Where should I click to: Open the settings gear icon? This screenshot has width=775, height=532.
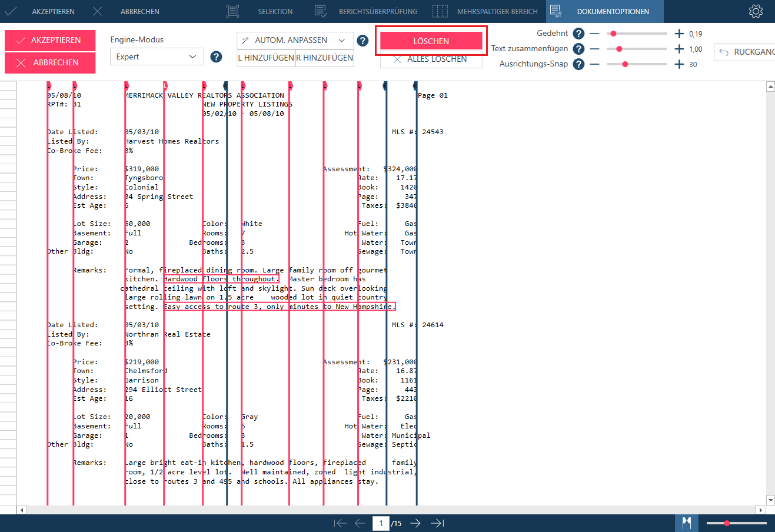click(x=756, y=11)
